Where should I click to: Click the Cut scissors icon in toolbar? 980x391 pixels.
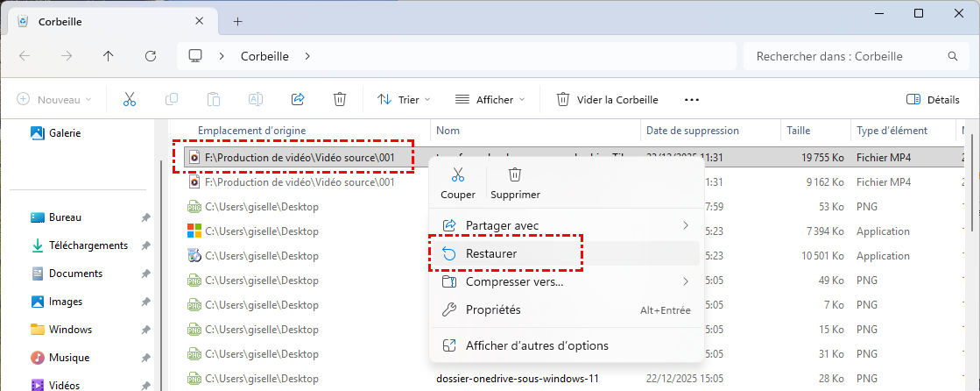[130, 99]
